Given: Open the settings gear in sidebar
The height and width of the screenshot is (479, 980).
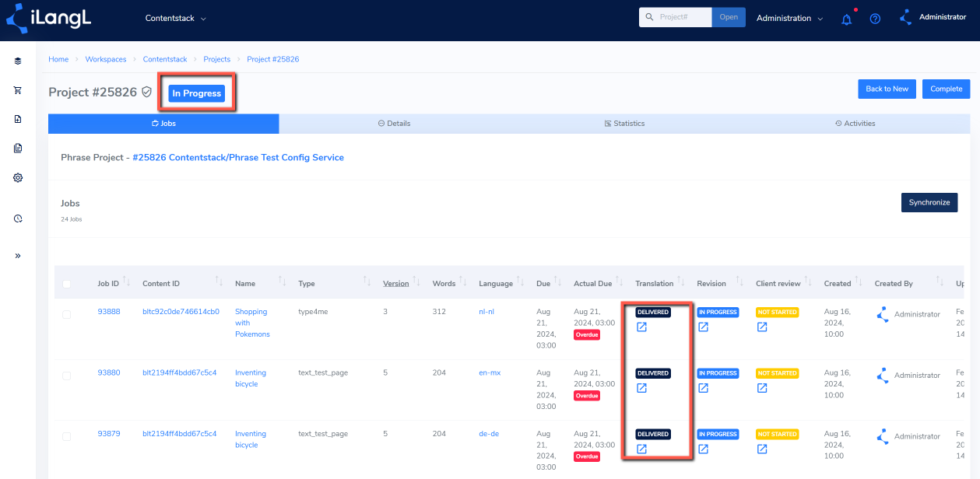Looking at the screenshot, I should pos(18,177).
